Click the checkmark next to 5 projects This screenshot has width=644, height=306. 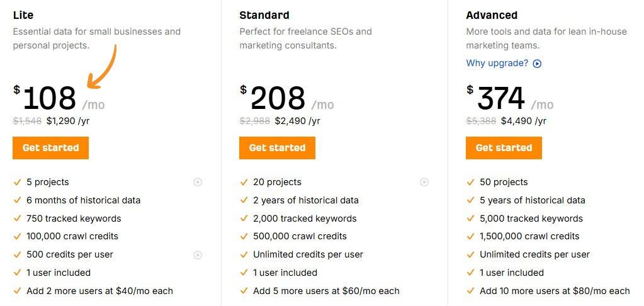click(x=17, y=183)
